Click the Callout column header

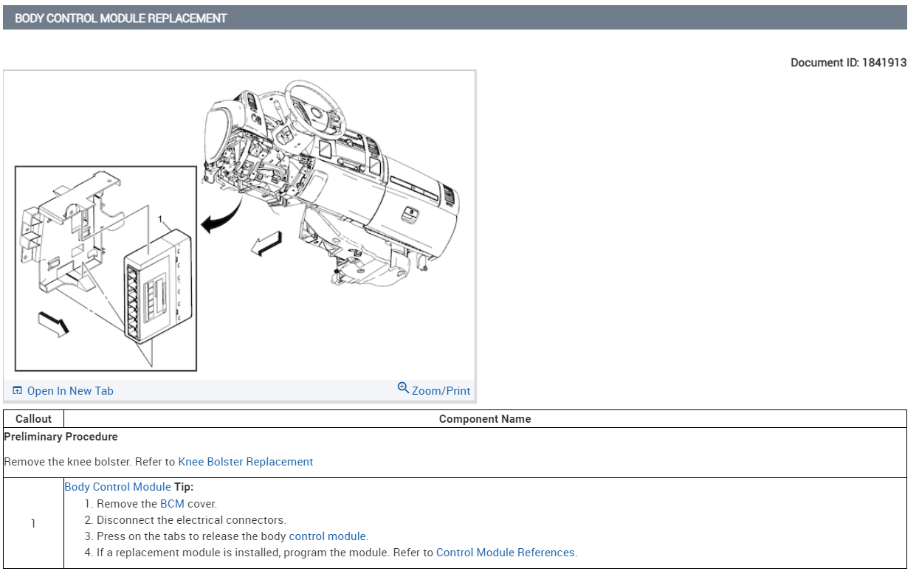[x=33, y=419]
